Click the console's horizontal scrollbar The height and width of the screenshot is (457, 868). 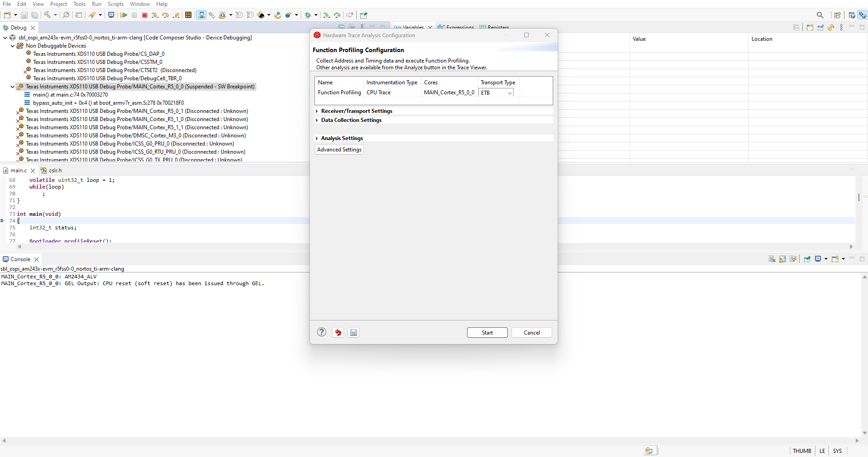click(430, 440)
